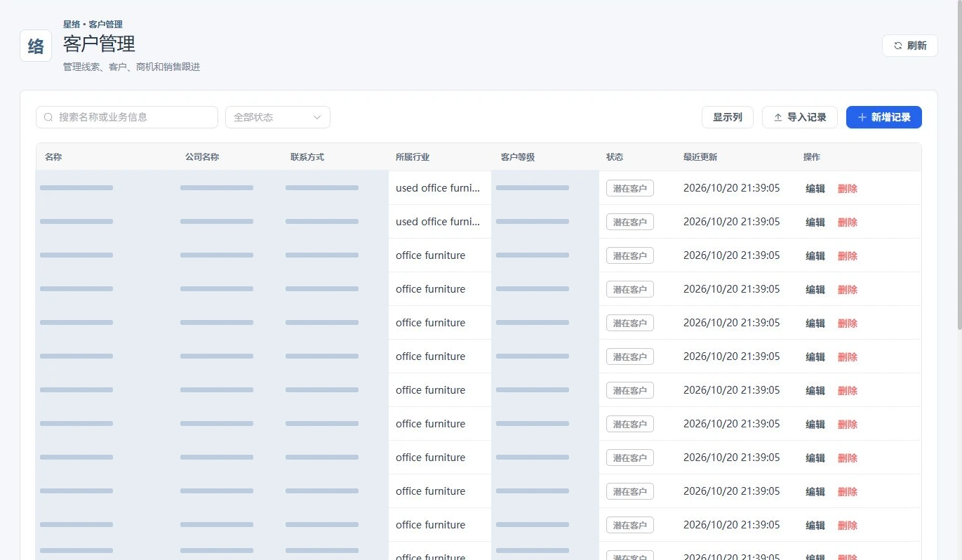Click the 星络 · 客户管理 breadcrumb text
Image resolution: width=962 pixels, height=560 pixels.
[x=93, y=25]
